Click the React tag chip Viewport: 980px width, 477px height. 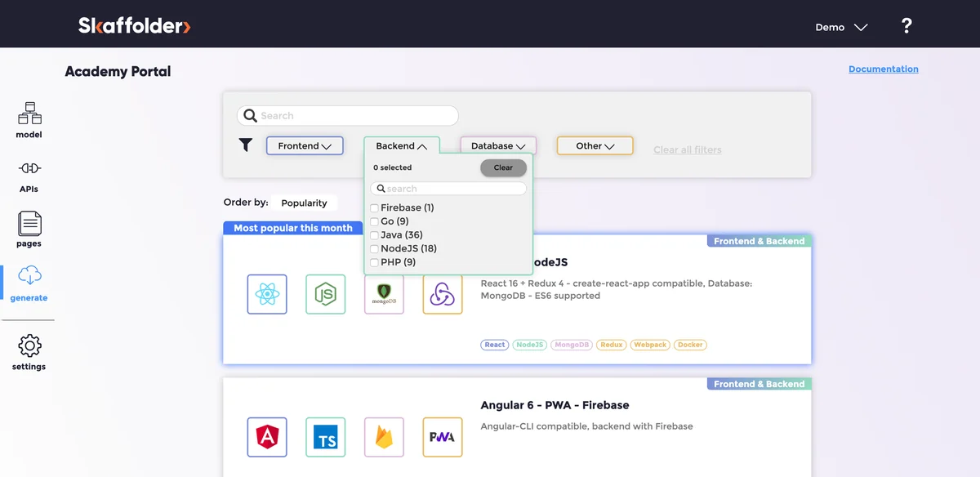click(x=495, y=345)
